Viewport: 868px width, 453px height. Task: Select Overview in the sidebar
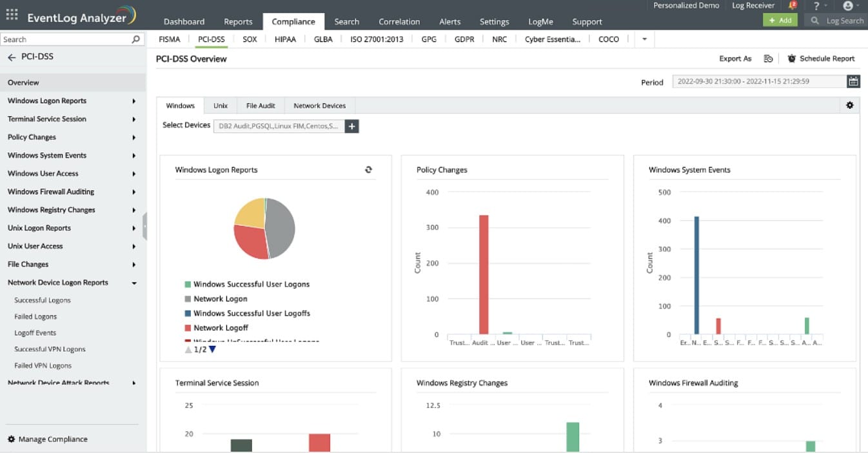[x=73, y=83]
